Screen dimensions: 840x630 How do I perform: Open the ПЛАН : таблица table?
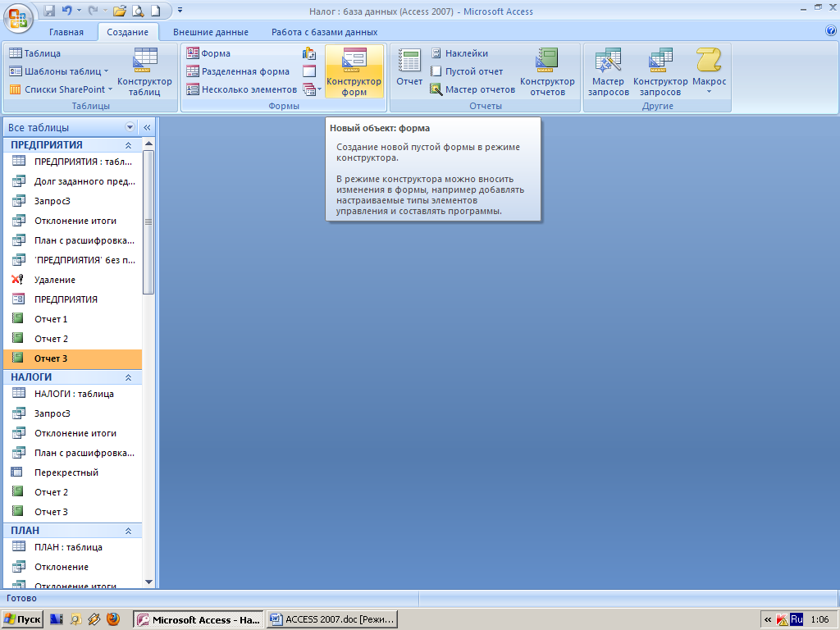(72, 547)
